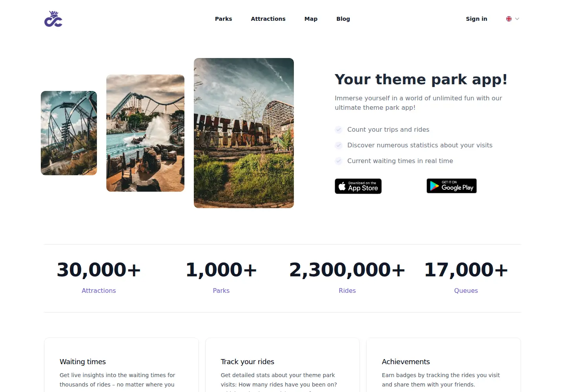The height and width of the screenshot is (392, 565).
Task: Open the Untamed wooden coaster photo
Action: (x=244, y=133)
